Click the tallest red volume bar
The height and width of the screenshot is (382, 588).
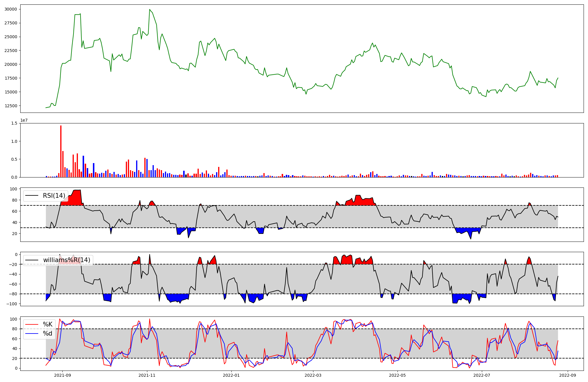61,151
